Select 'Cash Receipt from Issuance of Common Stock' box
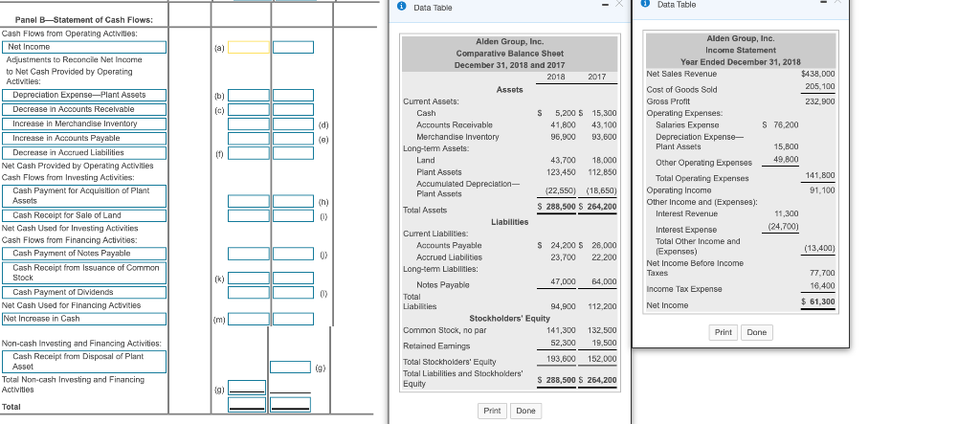The image size is (980, 424). click(x=85, y=273)
